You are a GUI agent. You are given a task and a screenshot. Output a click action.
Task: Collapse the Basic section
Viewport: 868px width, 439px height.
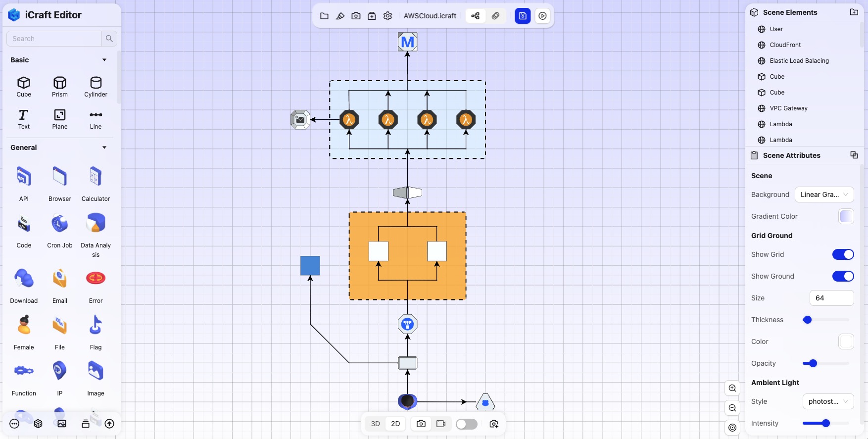(x=104, y=60)
